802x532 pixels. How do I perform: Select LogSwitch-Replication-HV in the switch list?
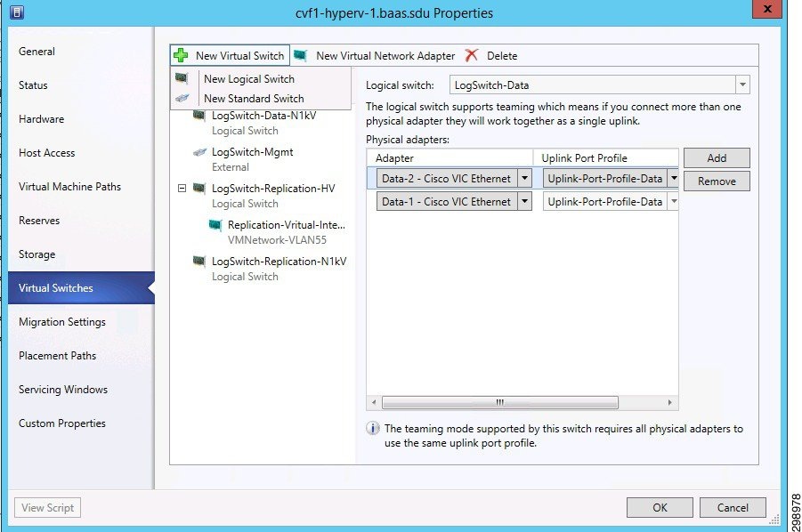coord(273,188)
